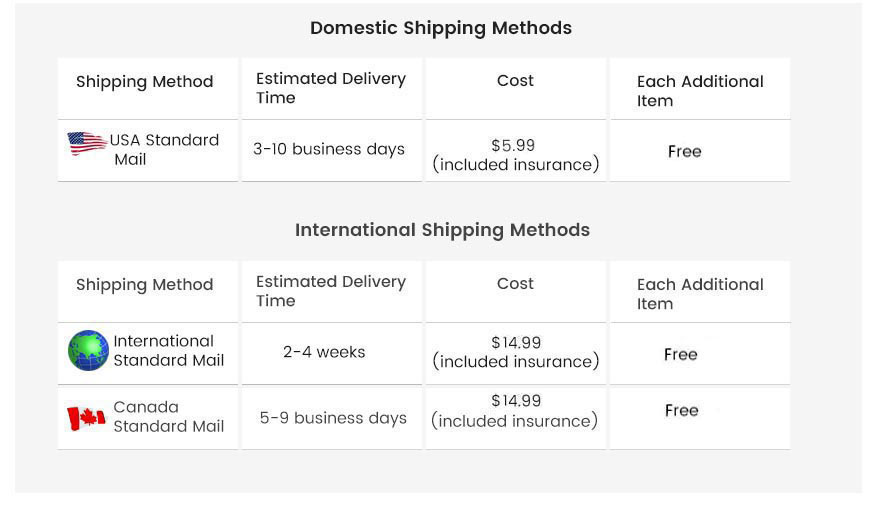Click Free in the Canada Standard Mail row

(x=681, y=410)
